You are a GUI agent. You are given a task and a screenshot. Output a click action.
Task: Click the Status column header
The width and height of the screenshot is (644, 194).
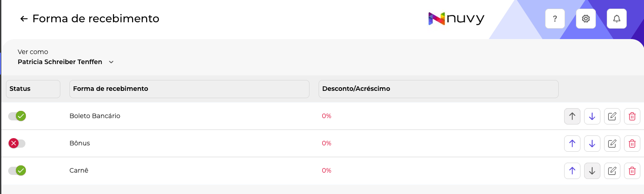[x=33, y=89]
